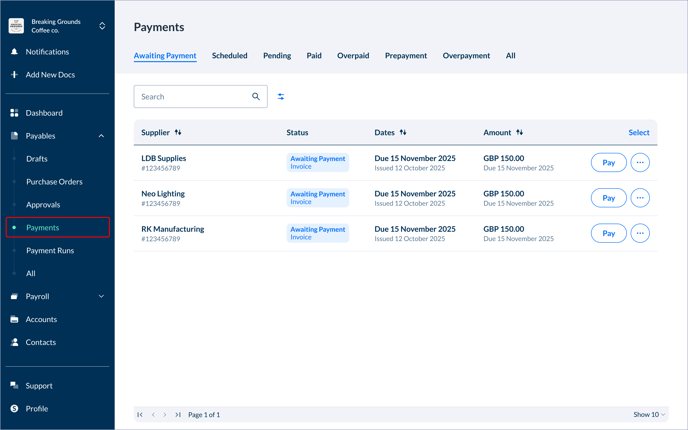Image resolution: width=688 pixels, height=430 pixels.
Task: Click the Accounts icon in sidebar
Action: [14, 320]
